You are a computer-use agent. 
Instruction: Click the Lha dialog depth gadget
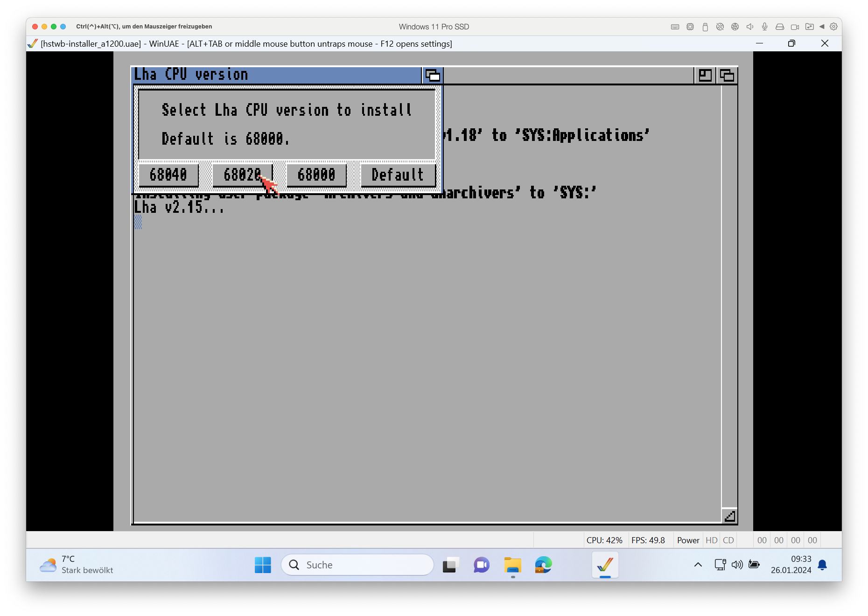pyautogui.click(x=433, y=75)
